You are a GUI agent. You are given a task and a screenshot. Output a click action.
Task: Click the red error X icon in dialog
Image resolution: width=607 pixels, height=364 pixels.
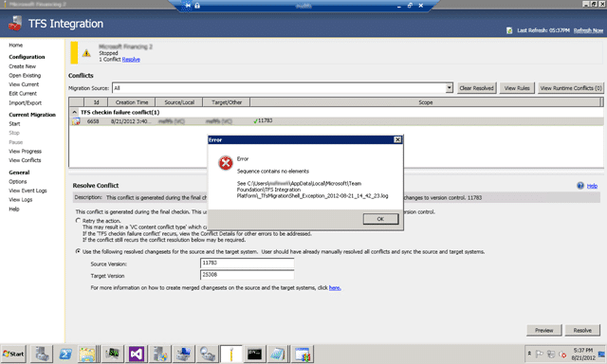tap(226, 163)
